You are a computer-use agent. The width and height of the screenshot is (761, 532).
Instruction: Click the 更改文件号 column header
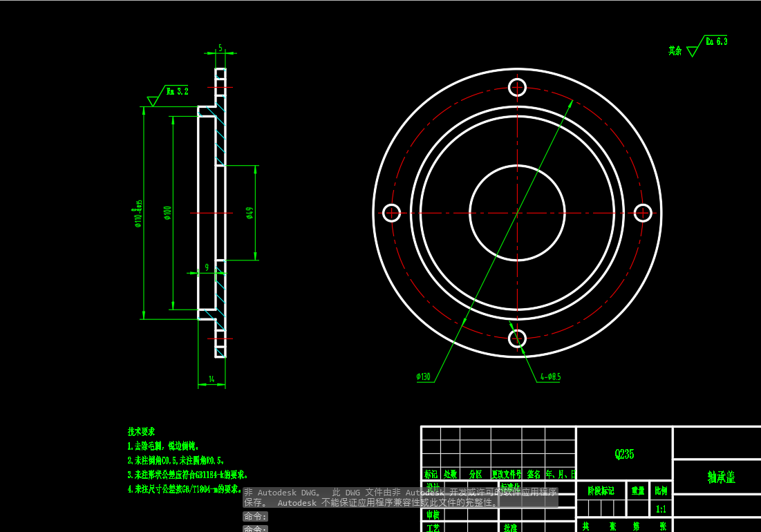(x=507, y=474)
